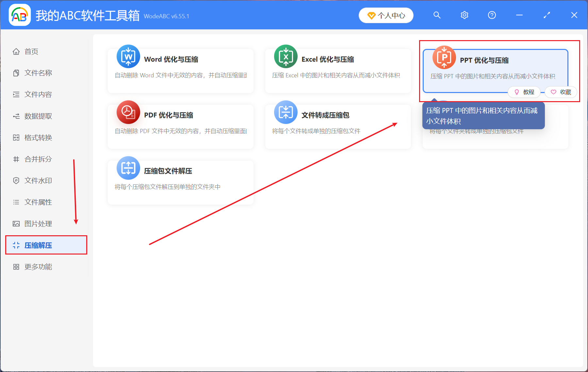Screen dimensions: 588x372
Task: Open the 个人中心 personal center
Action: click(x=386, y=15)
